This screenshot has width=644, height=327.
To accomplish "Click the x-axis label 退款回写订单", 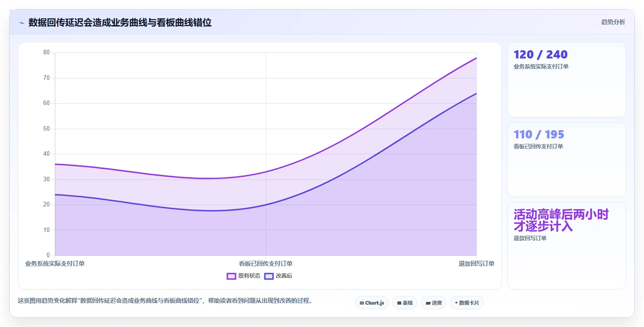I will point(477,264).
